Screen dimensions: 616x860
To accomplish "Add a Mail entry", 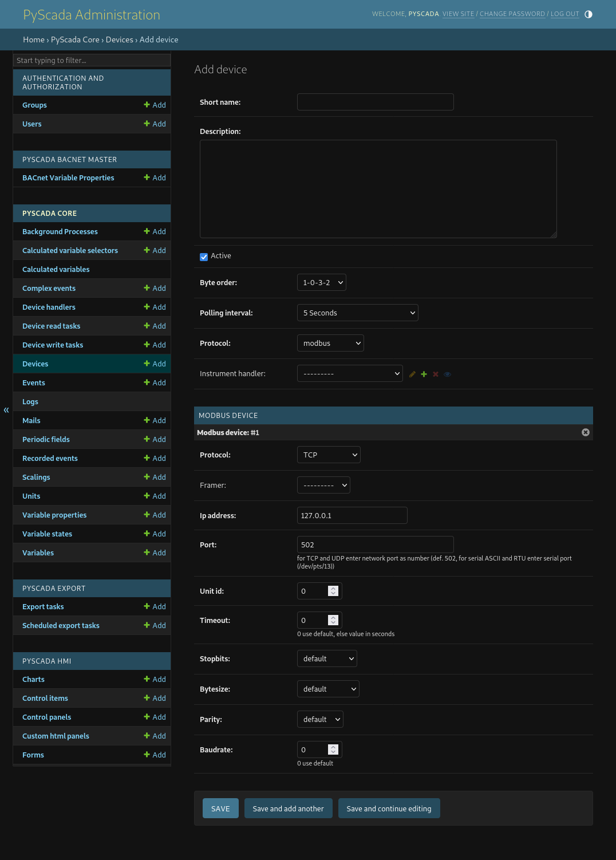I will pos(155,421).
